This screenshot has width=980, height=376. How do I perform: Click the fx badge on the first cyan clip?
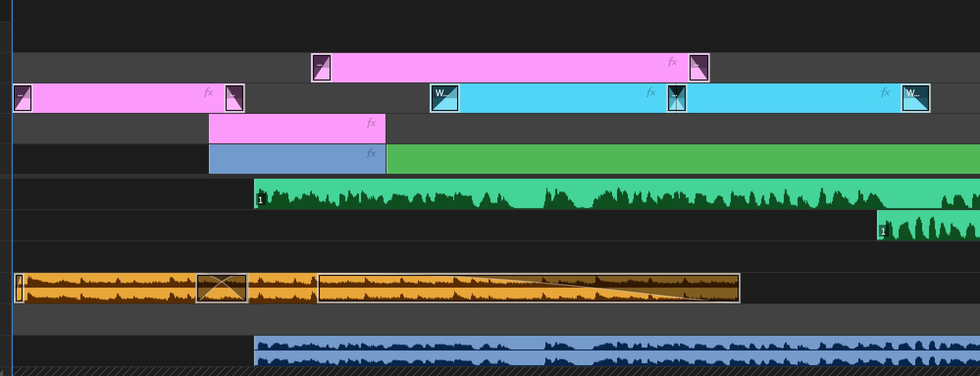(651, 92)
